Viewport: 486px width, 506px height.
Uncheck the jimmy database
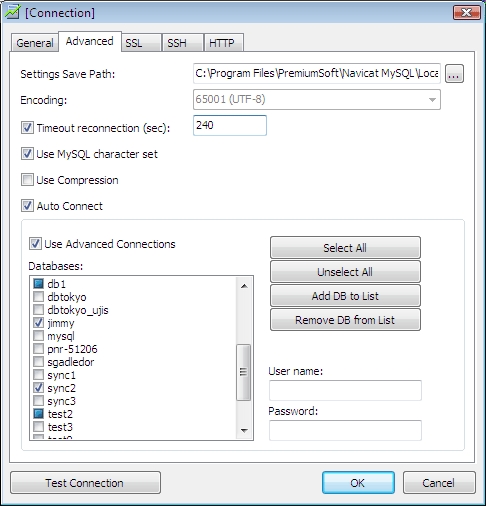[x=38, y=322]
